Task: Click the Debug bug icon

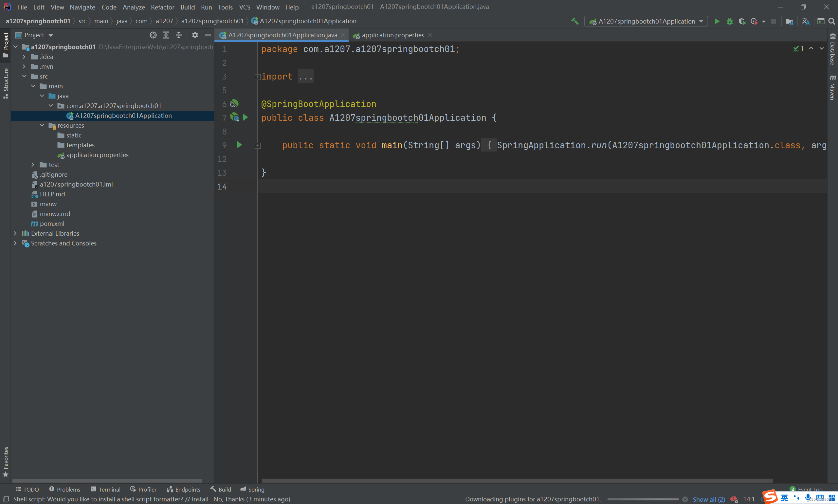Action: click(729, 21)
